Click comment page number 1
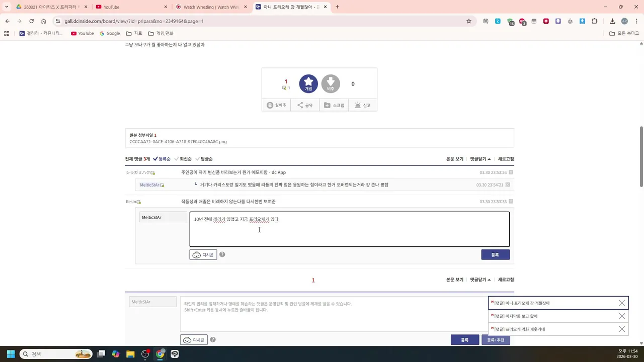The width and height of the screenshot is (644, 362). pos(313,280)
